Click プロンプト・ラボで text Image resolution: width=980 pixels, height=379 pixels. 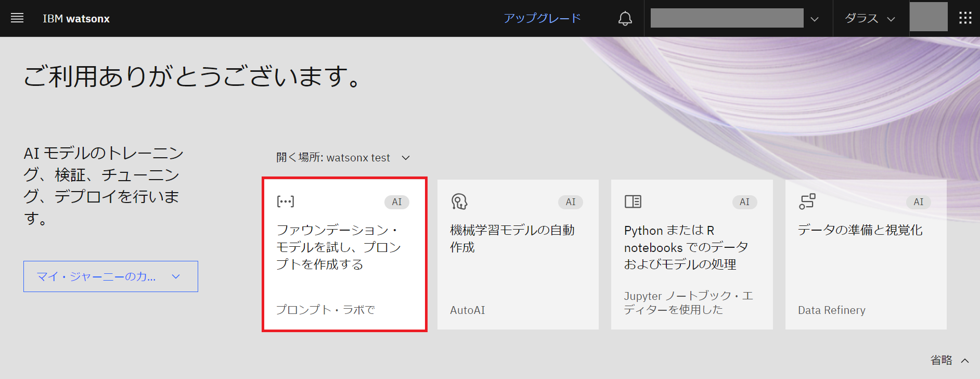click(326, 310)
